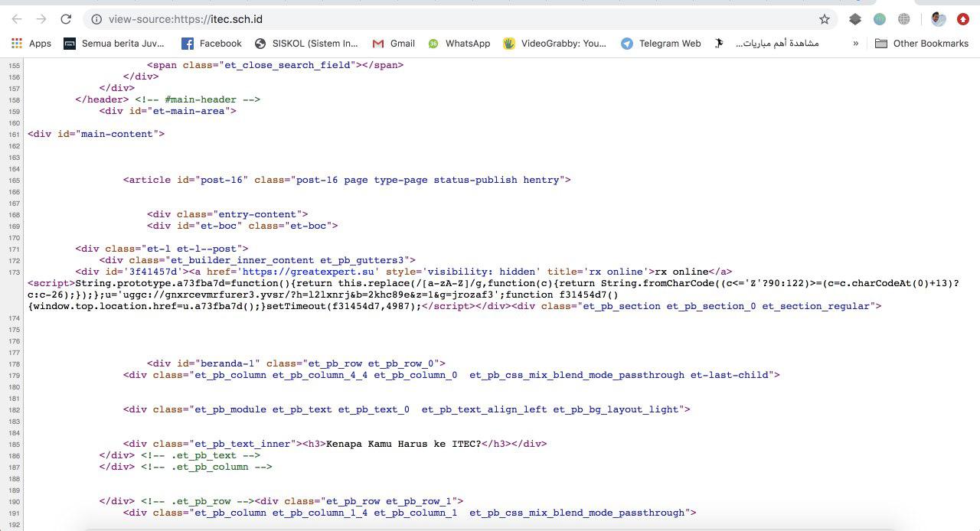This screenshot has height=531, width=980.
Task: View site information for itec.sch.id
Action: click(96, 19)
